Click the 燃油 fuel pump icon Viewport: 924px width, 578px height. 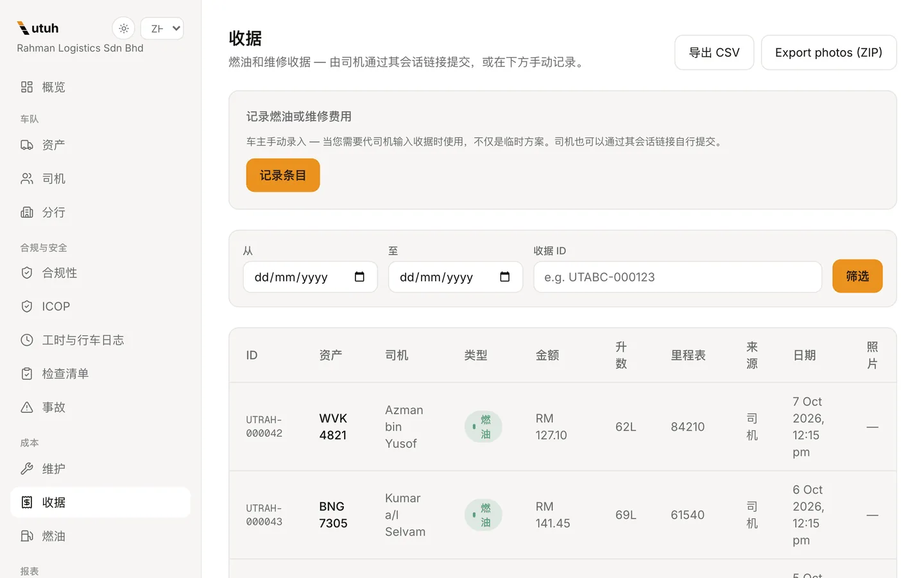click(x=27, y=536)
